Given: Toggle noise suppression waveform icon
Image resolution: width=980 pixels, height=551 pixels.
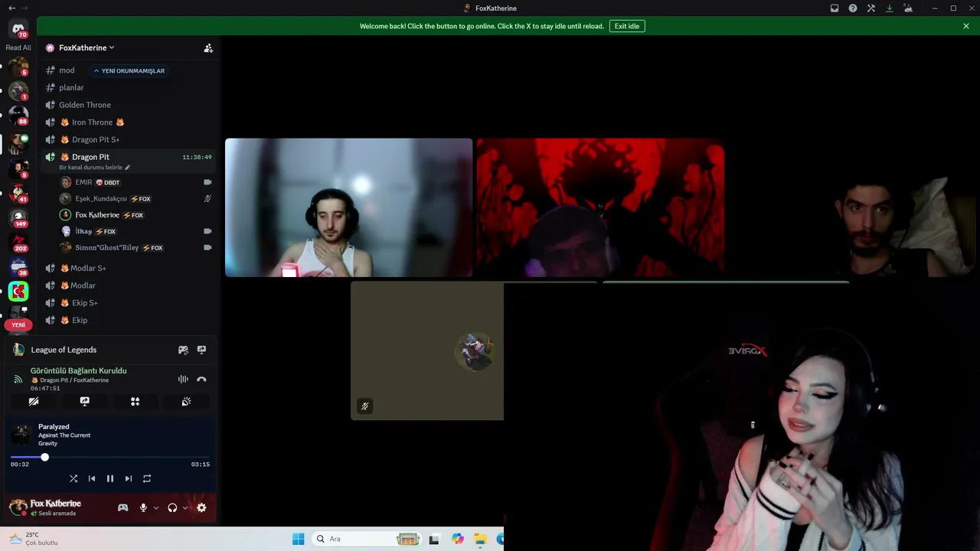Looking at the screenshot, I should point(183,379).
